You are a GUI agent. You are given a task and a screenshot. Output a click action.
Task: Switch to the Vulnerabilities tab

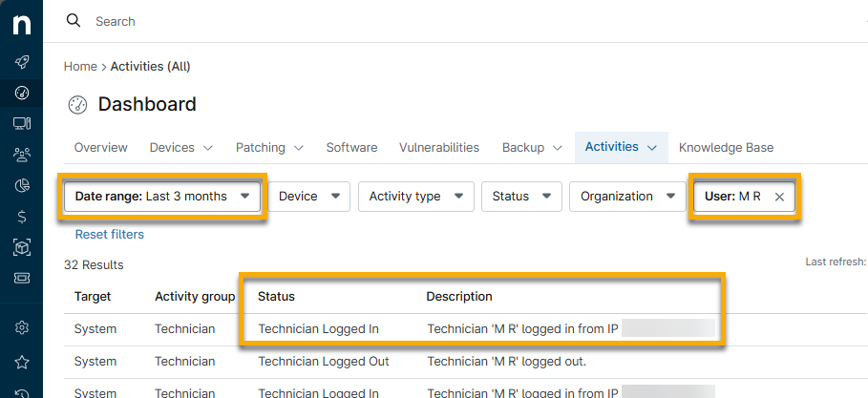439,148
